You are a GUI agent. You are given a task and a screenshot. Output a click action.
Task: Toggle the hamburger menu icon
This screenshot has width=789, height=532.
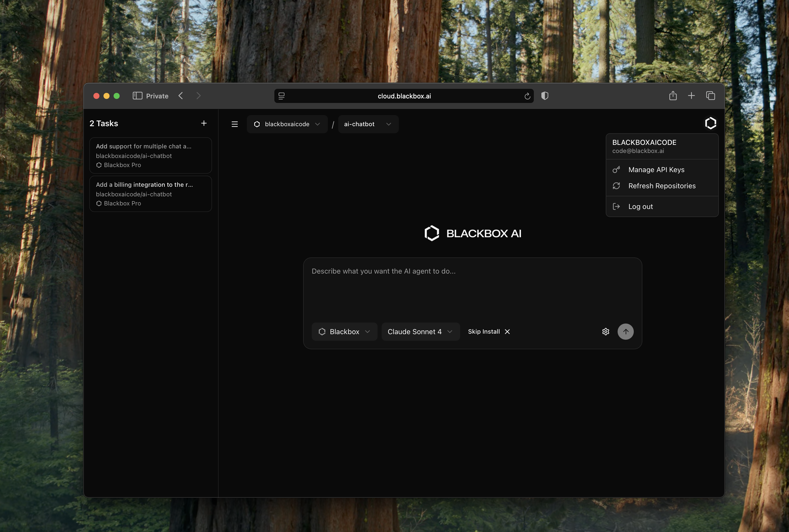pos(234,124)
